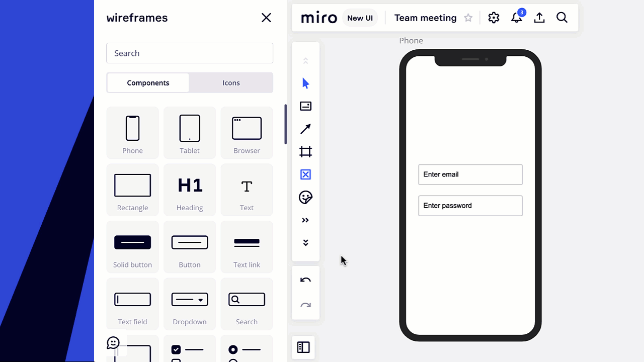Redo the last undone action
644x362 pixels.
click(x=305, y=305)
